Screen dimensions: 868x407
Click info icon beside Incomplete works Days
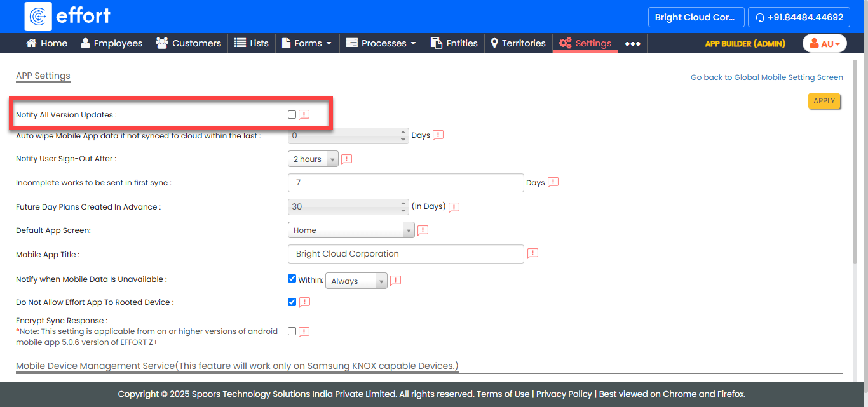[553, 182]
